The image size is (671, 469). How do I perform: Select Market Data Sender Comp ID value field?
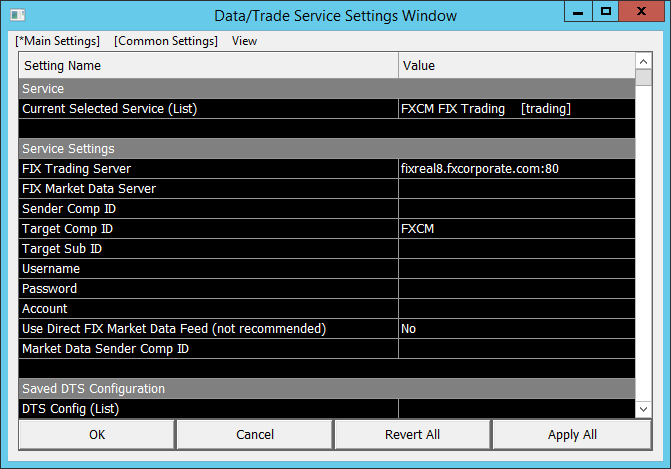coord(517,349)
